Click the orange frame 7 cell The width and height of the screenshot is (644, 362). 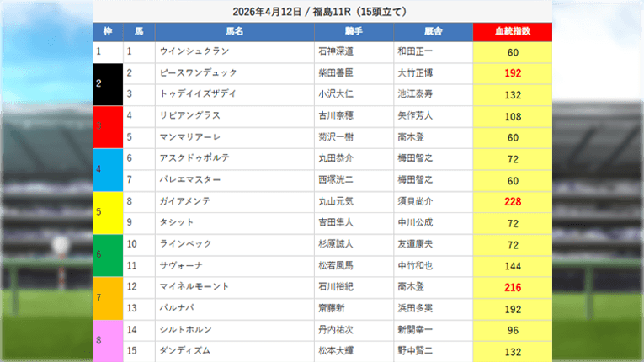click(108, 298)
